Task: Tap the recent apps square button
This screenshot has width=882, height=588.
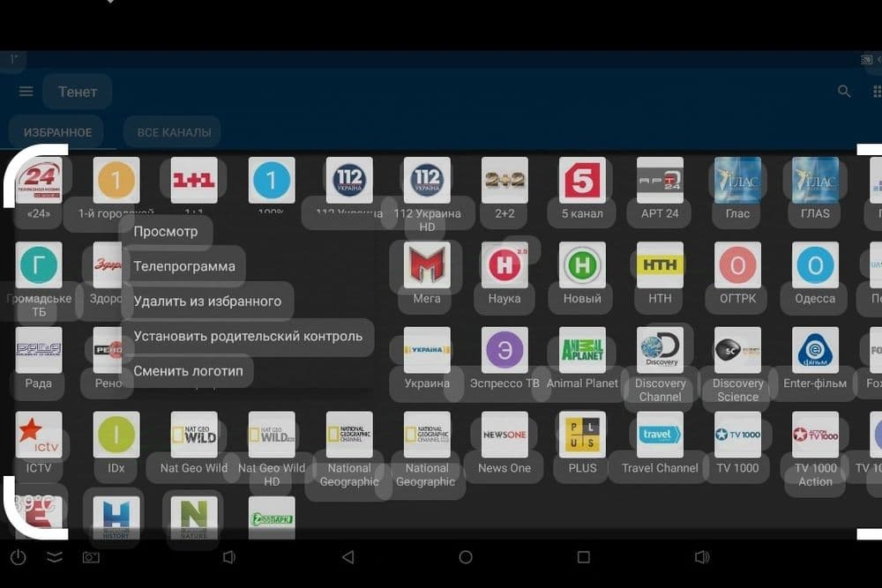Action: [x=583, y=557]
